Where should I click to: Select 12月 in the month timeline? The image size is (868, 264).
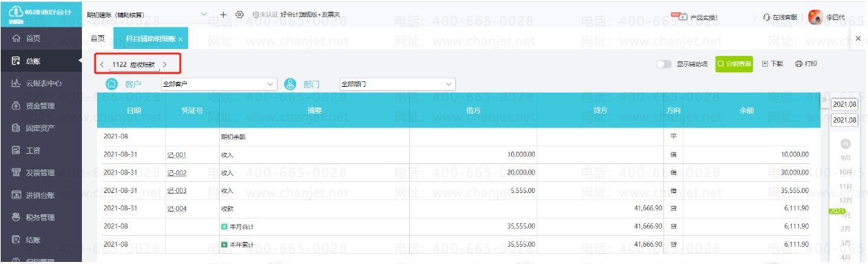[x=847, y=200]
